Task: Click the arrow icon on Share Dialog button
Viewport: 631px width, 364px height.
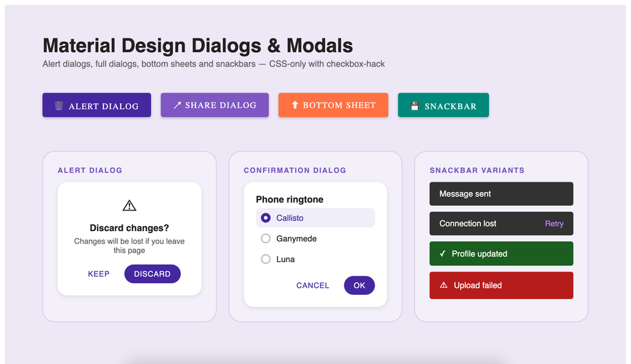Action: point(177,106)
